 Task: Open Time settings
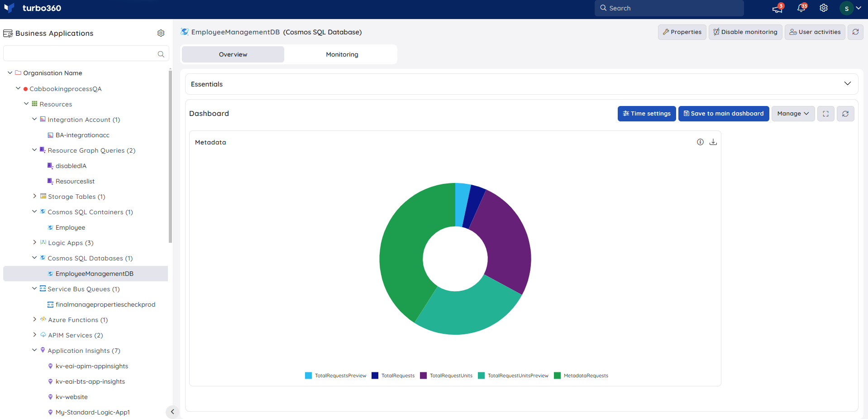[647, 114]
